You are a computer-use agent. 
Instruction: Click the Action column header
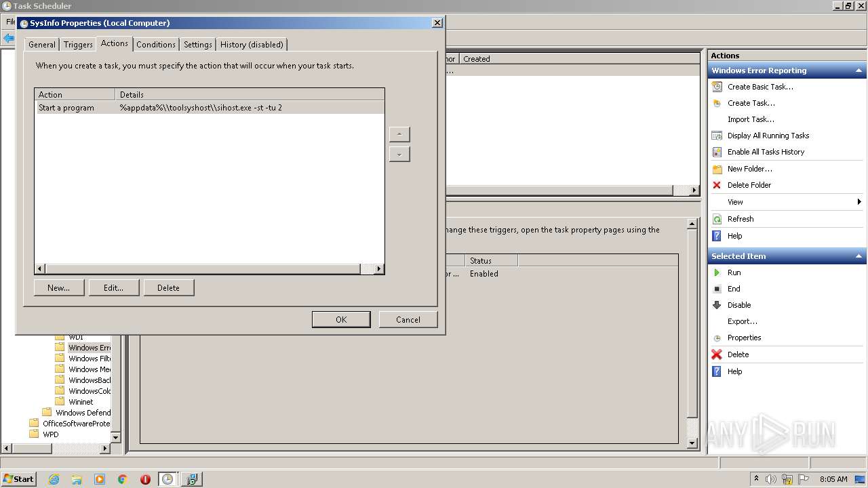[75, 95]
